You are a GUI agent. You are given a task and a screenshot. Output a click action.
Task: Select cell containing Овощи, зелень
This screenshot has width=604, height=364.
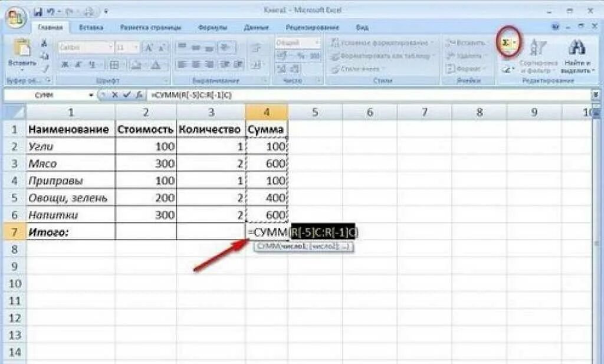[71, 198]
